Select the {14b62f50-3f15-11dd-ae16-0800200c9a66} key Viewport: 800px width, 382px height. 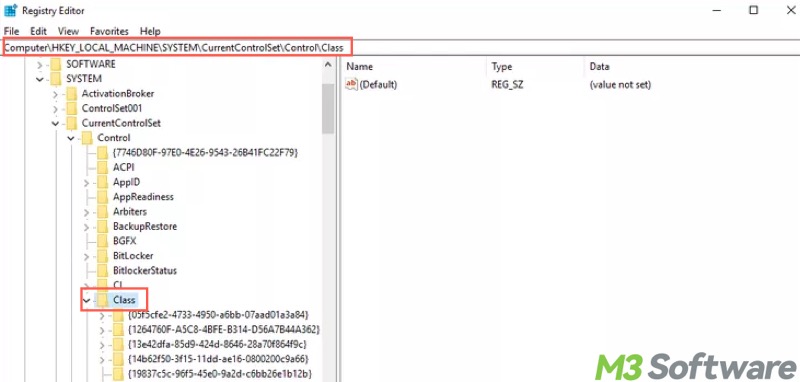218,360
